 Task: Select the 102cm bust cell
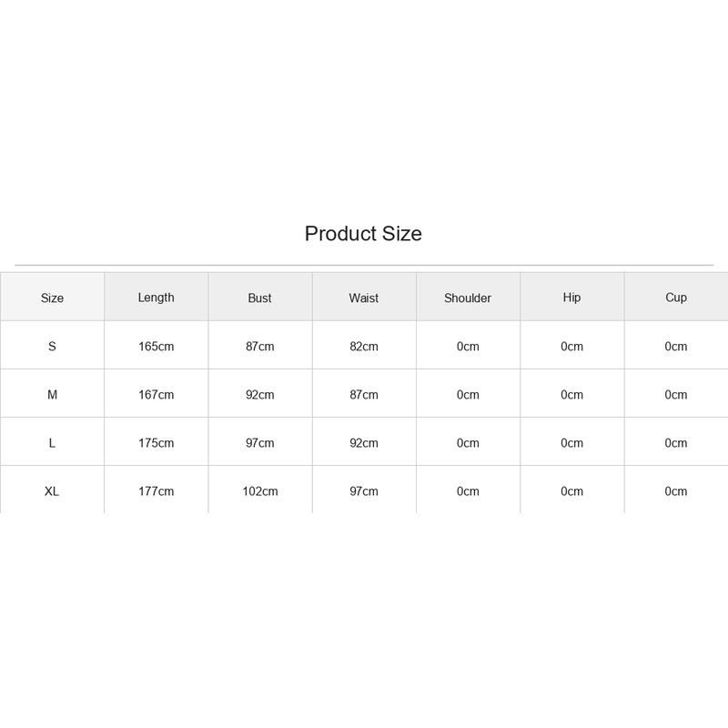coord(260,490)
